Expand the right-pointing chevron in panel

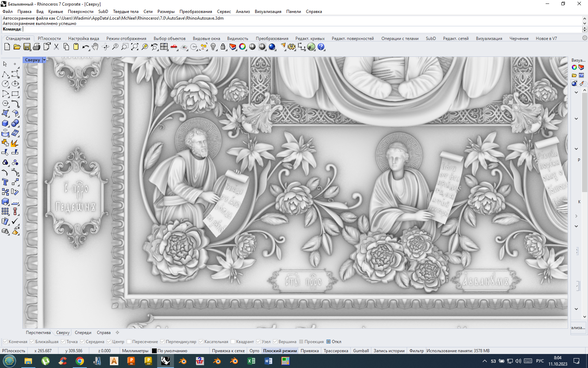tap(576, 216)
